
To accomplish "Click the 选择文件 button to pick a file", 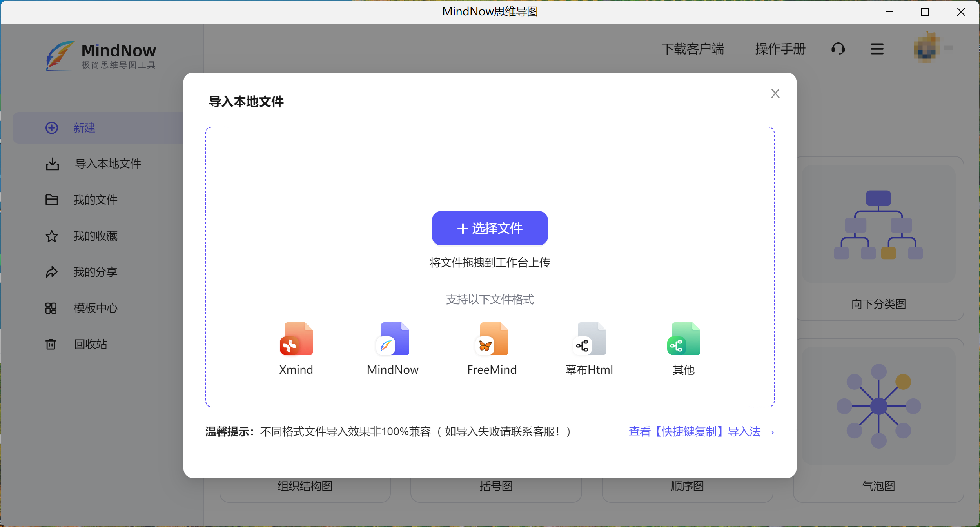I will 490,228.
